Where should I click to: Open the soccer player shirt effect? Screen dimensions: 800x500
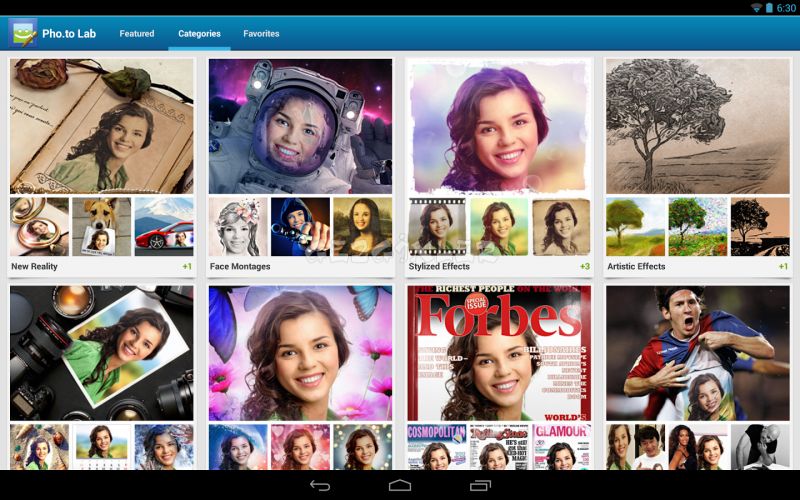pyautogui.click(x=697, y=353)
